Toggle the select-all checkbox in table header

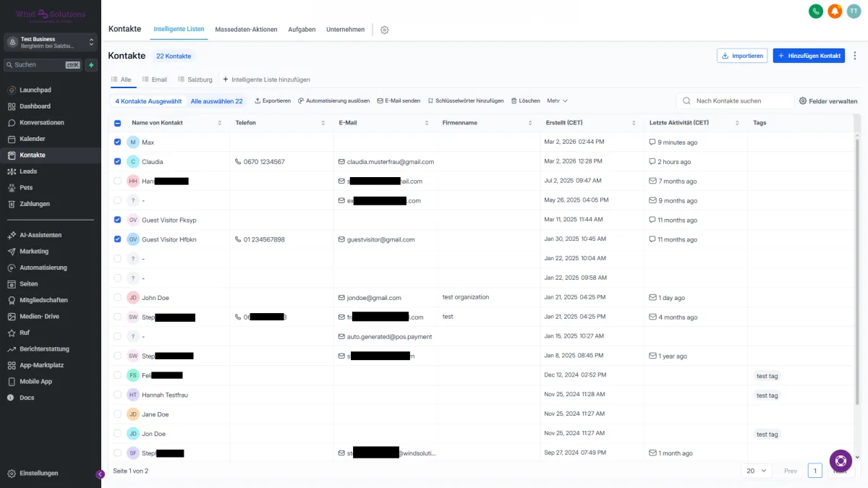coord(118,123)
